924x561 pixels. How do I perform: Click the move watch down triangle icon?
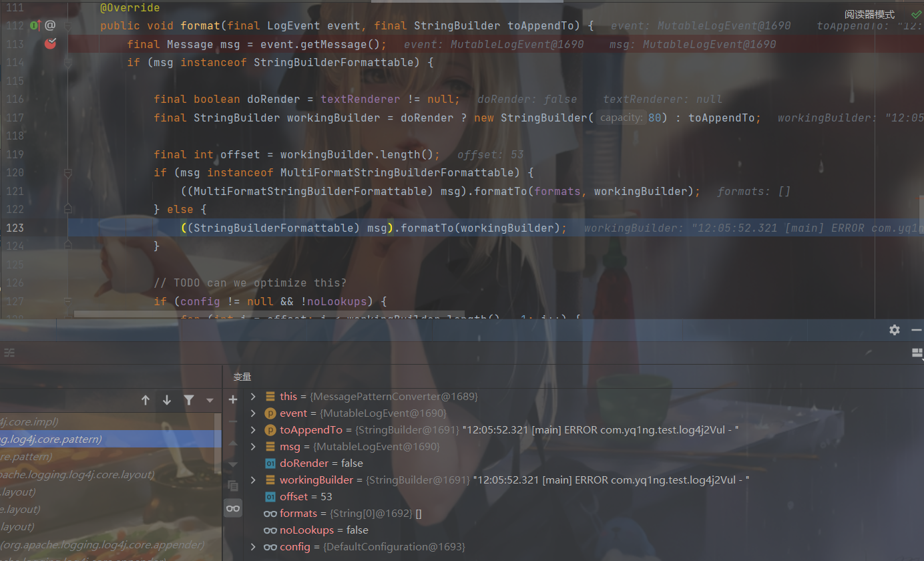click(232, 464)
